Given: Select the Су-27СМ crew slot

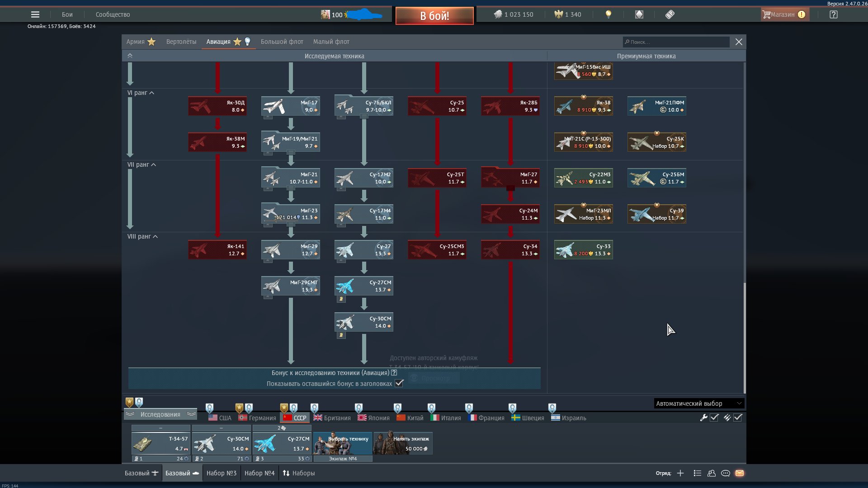Looking at the screenshot, I should (x=282, y=444).
